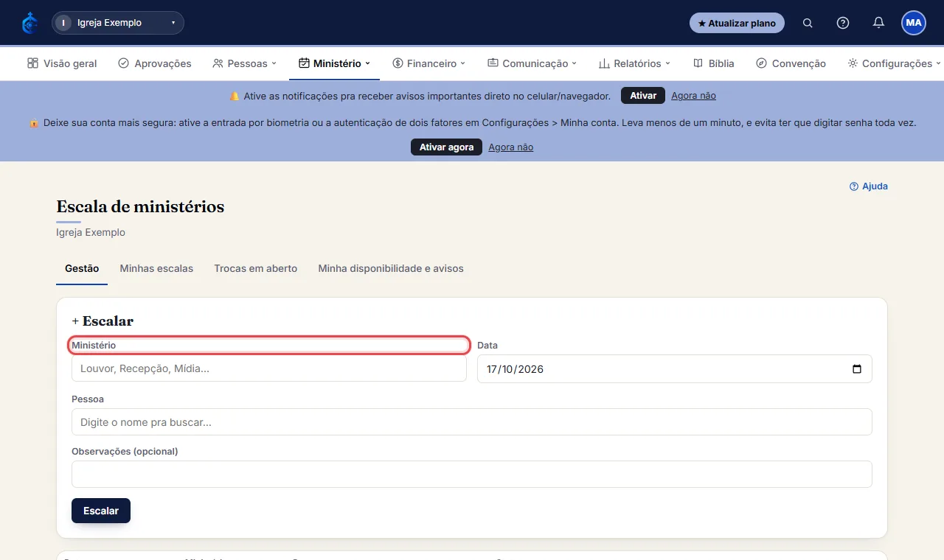
Task: Open the Aprovações page
Action: point(155,63)
